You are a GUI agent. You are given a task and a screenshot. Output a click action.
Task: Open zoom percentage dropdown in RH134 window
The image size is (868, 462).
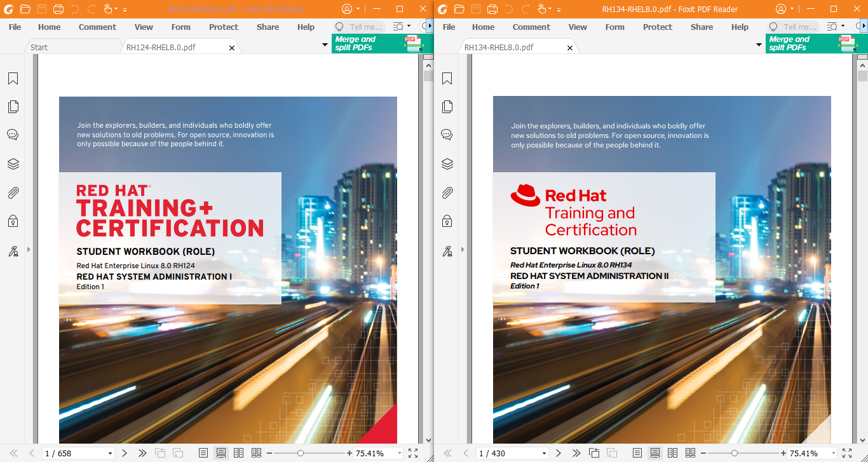pos(833,454)
